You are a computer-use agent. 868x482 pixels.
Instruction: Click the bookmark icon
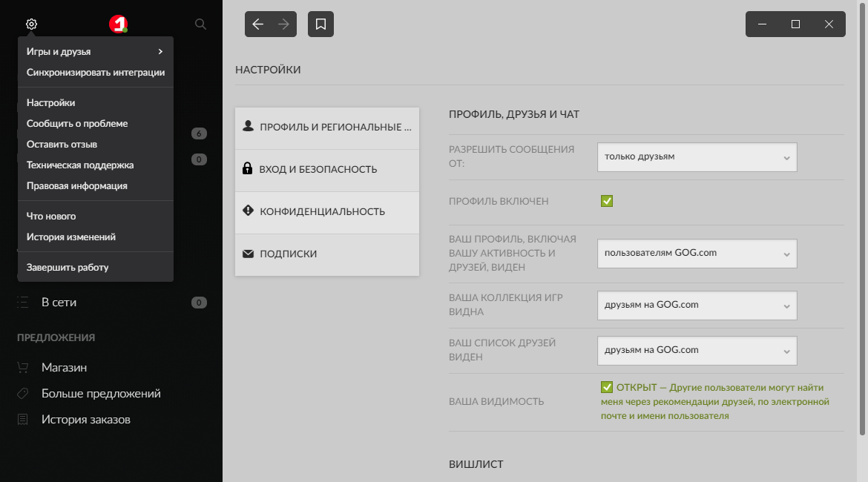click(x=320, y=24)
